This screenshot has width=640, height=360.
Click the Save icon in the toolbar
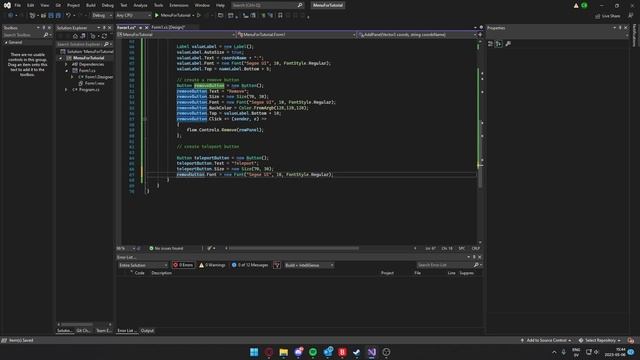pos(51,16)
